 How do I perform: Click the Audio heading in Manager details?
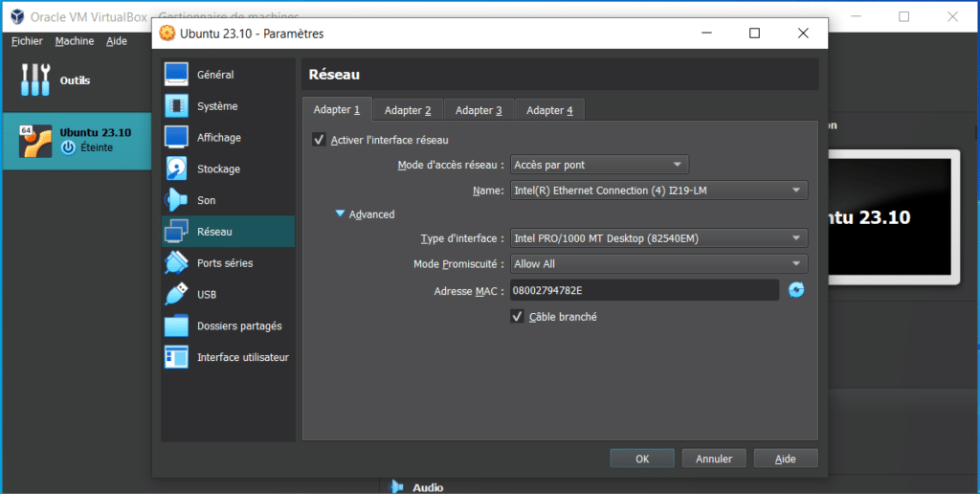click(x=428, y=487)
